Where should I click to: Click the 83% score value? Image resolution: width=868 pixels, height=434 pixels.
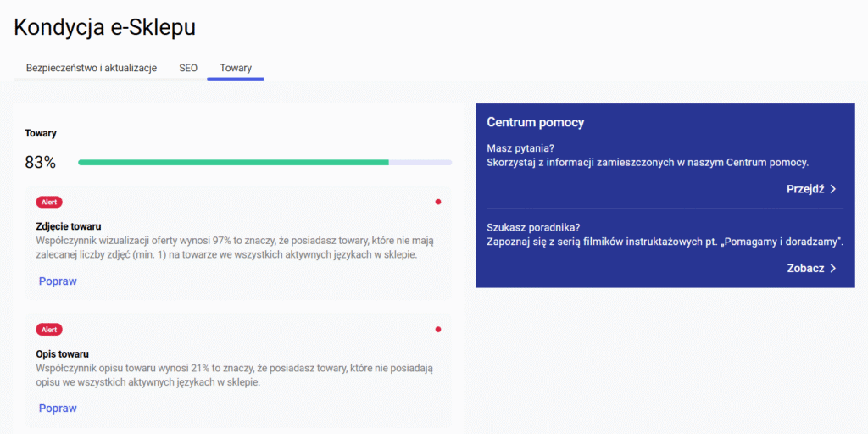(x=41, y=163)
